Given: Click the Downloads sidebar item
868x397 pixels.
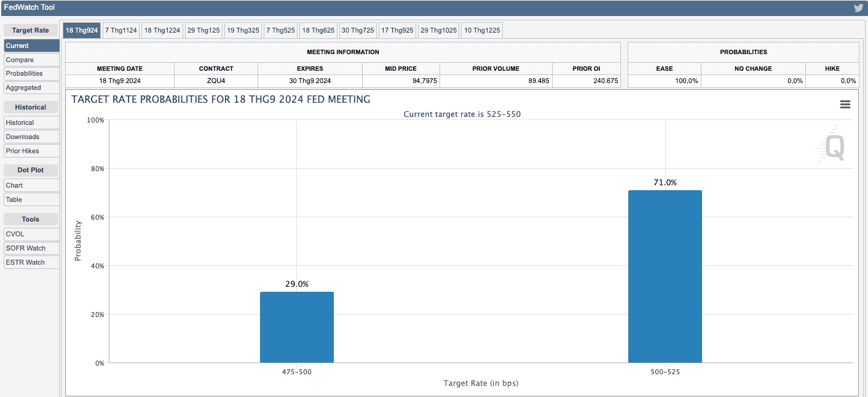Looking at the screenshot, I should pos(31,137).
